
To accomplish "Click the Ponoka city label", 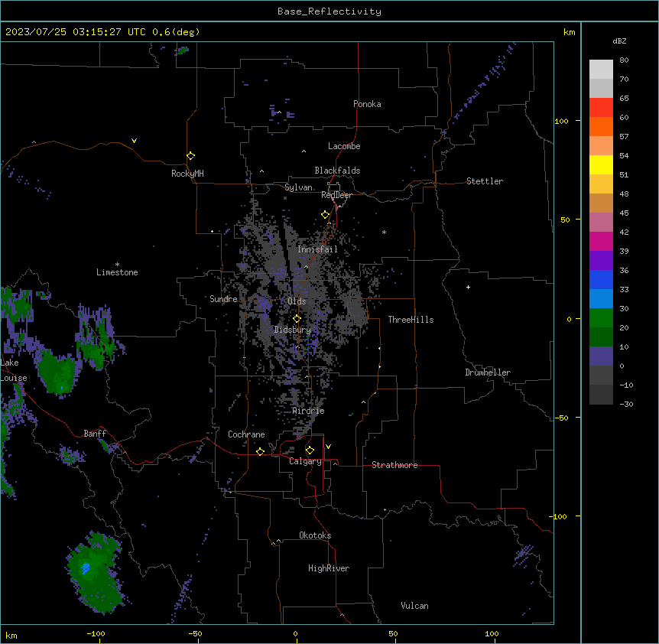I will pos(367,104).
